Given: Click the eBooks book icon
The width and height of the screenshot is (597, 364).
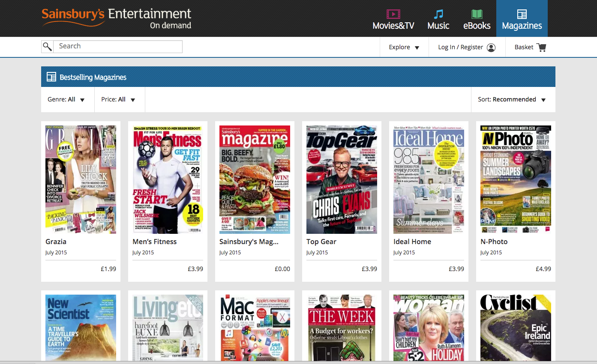Looking at the screenshot, I should click(477, 14).
